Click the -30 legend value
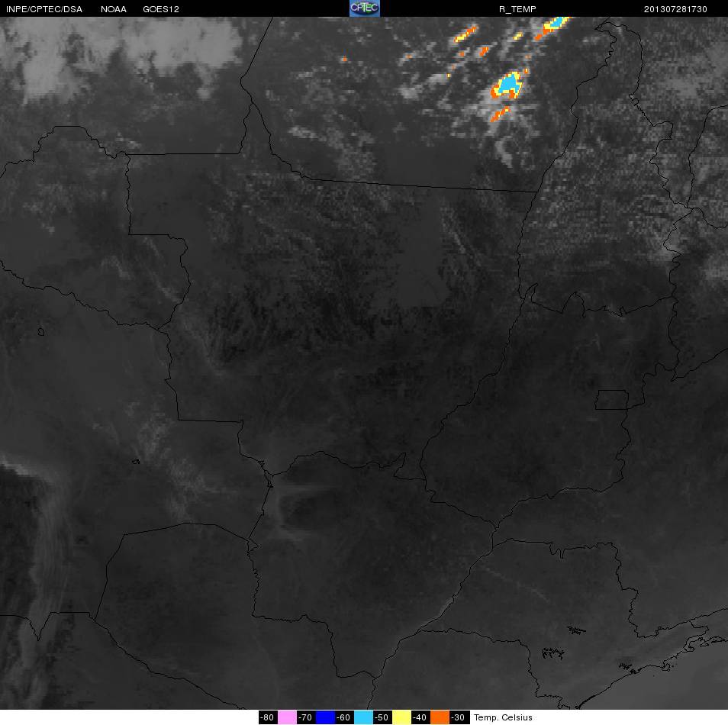 coord(459,717)
